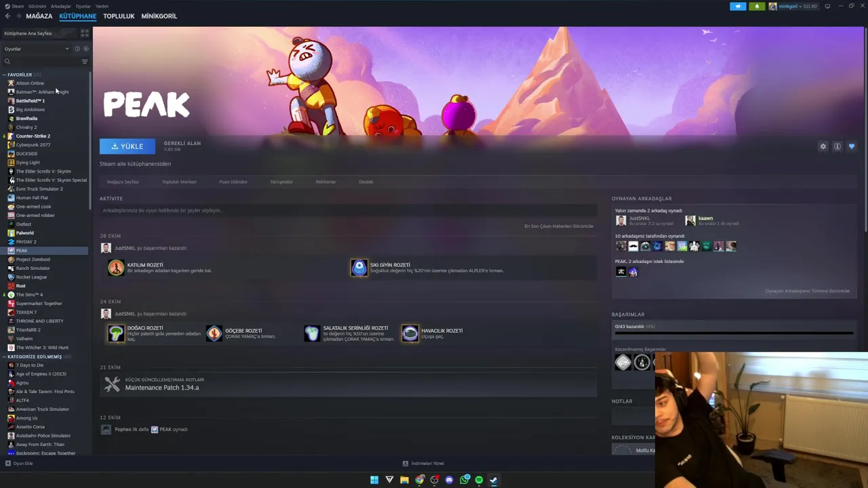
Task: Go to MAĞAZA tab
Action: 39,16
